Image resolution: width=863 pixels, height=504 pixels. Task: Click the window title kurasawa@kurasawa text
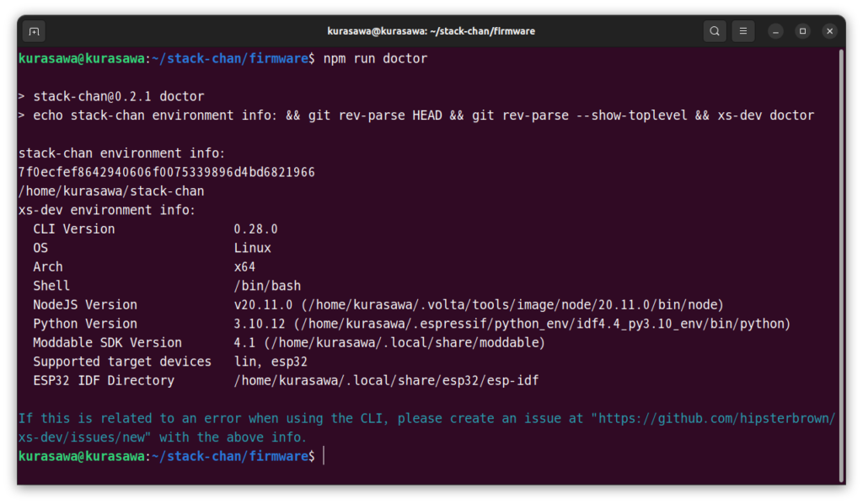[431, 31]
